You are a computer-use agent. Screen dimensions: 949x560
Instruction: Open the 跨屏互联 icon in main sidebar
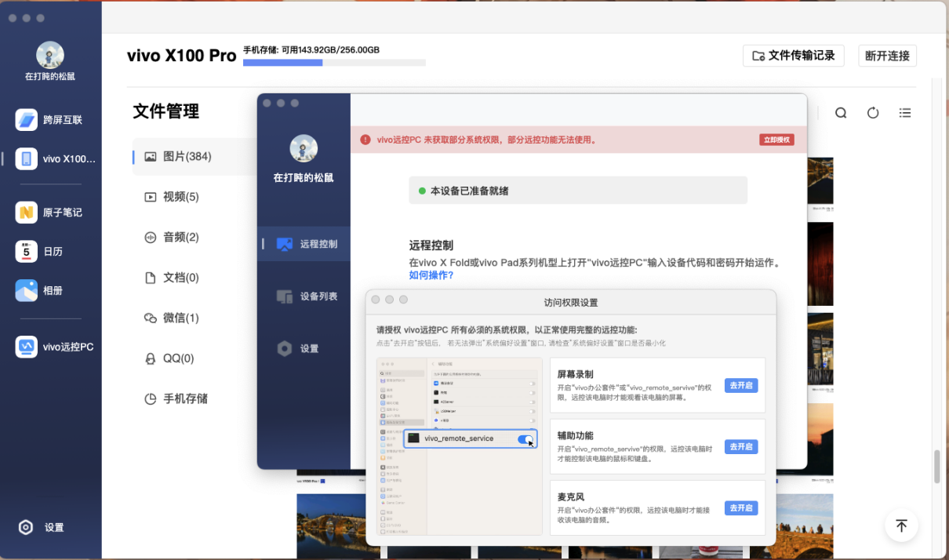26,120
